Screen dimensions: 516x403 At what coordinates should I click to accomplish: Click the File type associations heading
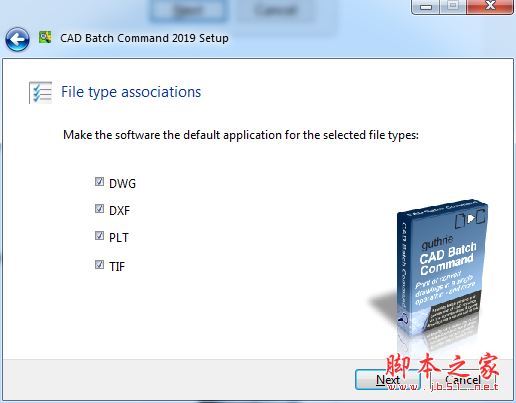coord(131,92)
